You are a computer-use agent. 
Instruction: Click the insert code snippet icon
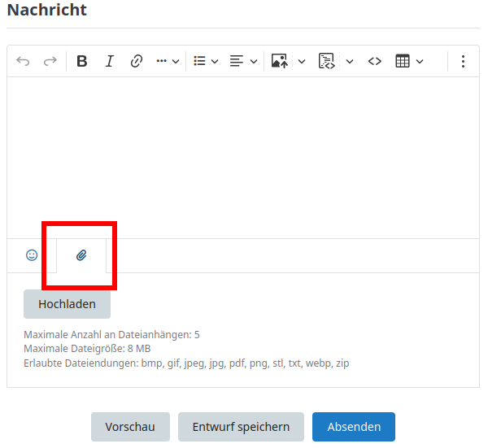[327, 61]
